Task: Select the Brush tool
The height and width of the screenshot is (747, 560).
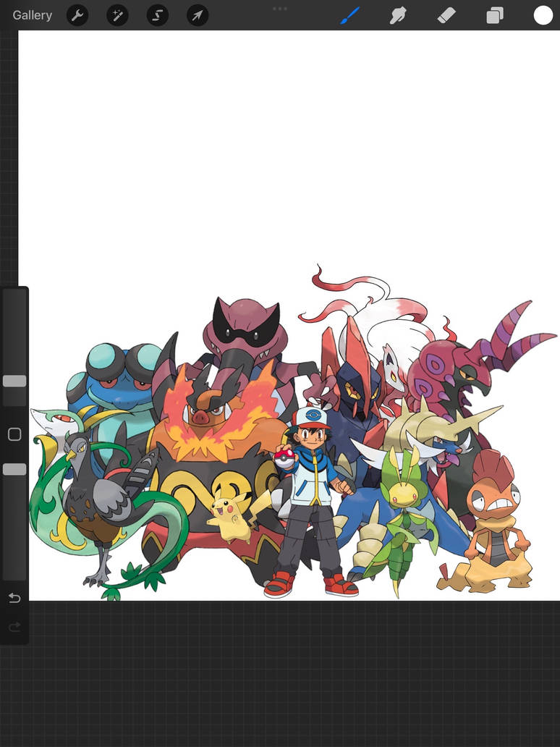Action: point(350,16)
